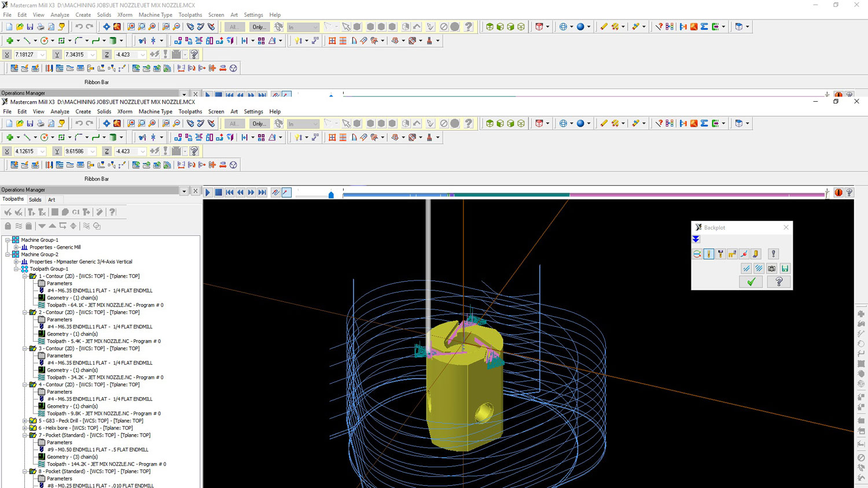Select all operations checkmark icon in Operations Manager
The height and width of the screenshot is (488, 868).
point(8,212)
